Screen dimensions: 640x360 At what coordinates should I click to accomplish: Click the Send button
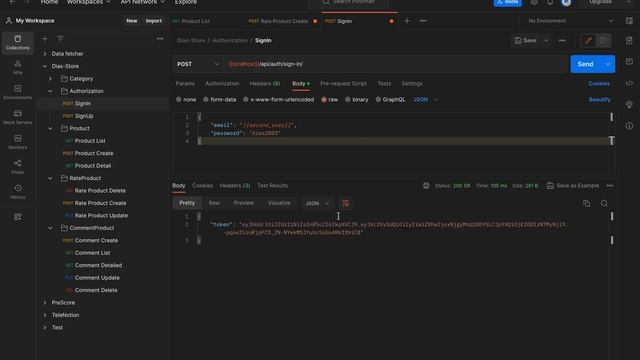pyautogui.click(x=585, y=64)
